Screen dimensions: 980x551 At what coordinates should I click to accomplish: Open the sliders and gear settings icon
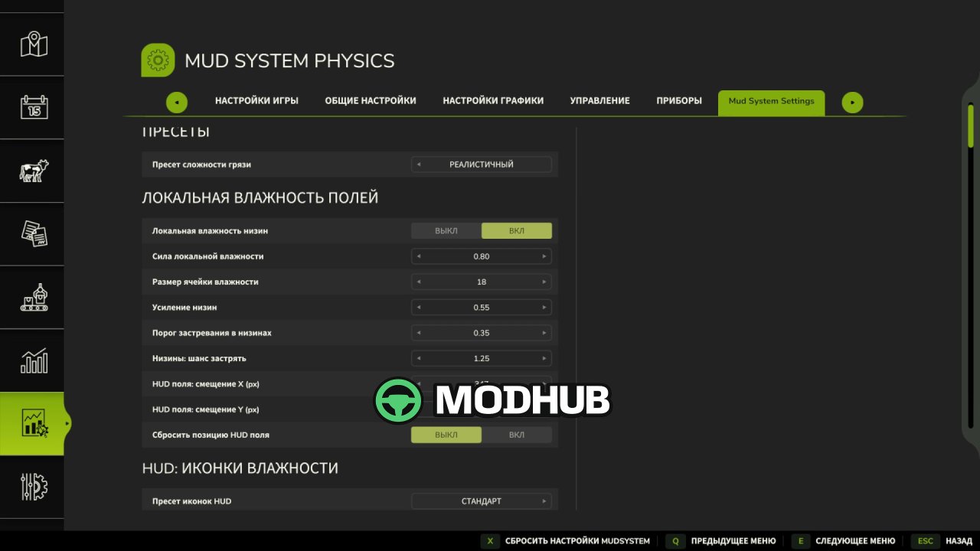click(x=34, y=487)
